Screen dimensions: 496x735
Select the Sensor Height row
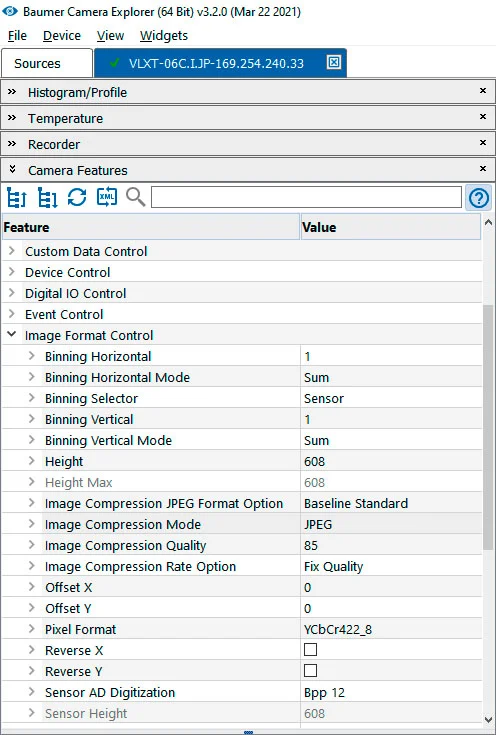coord(242,713)
